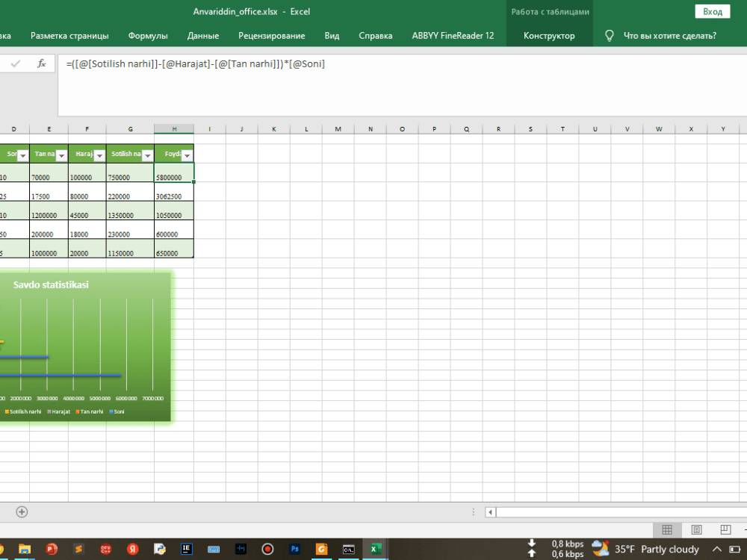Open PowerPoint from the taskbar
Image resolution: width=747 pixels, height=560 pixels.
pos(52,549)
